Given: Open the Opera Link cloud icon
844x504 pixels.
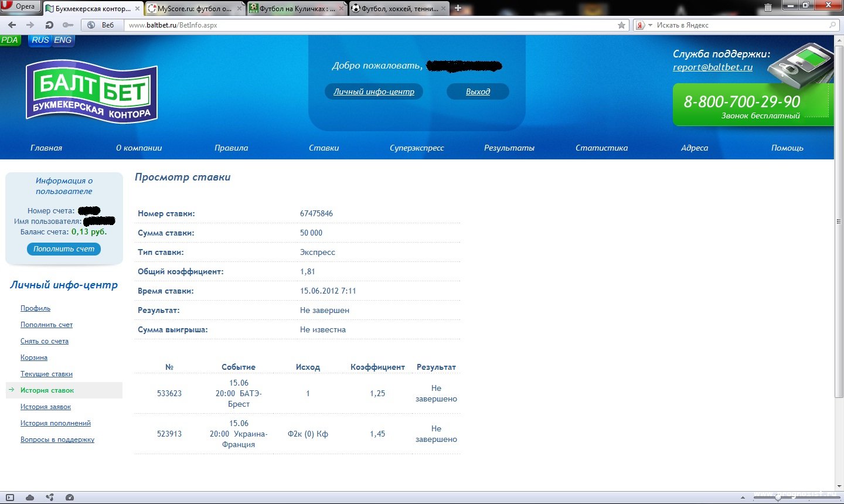Looking at the screenshot, I should point(30,498).
